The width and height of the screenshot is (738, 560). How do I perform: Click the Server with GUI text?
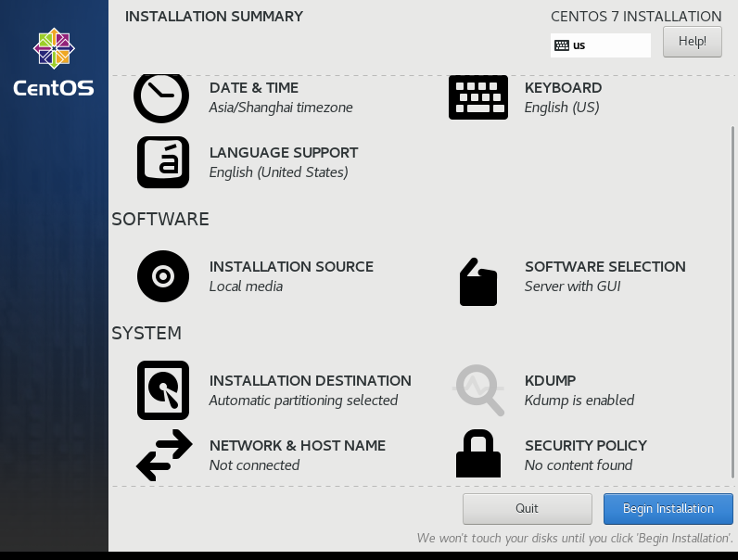click(x=572, y=286)
